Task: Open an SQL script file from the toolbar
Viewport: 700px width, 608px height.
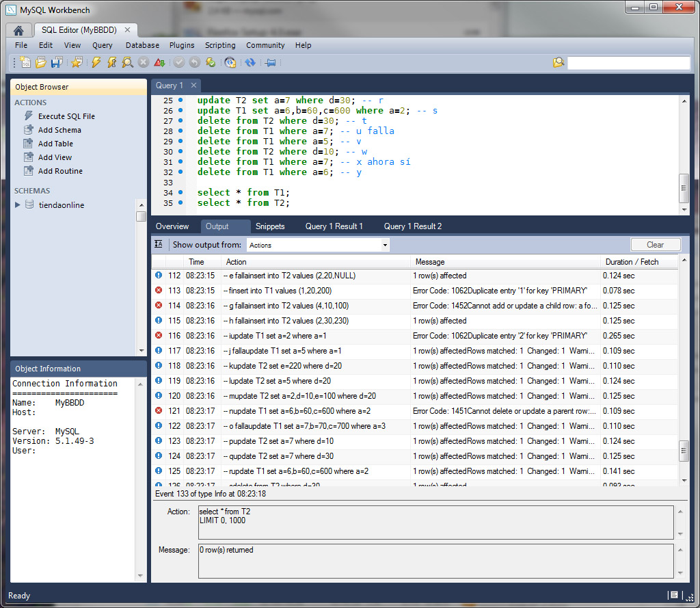Action: [x=40, y=62]
